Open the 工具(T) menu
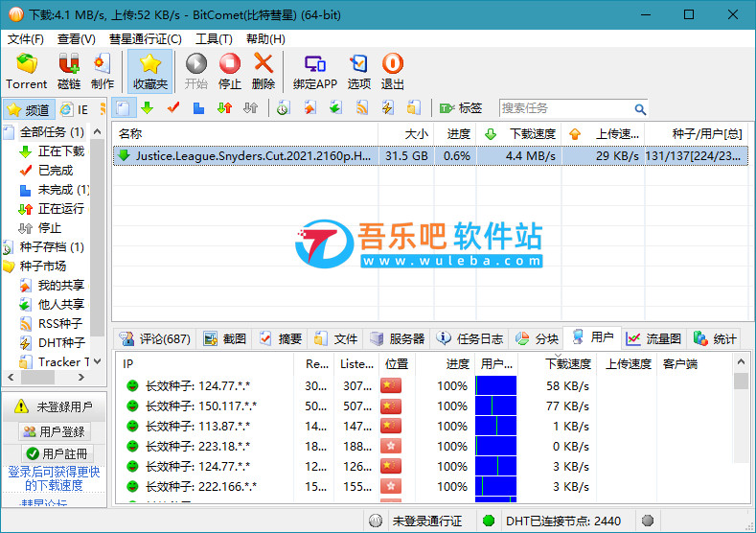The height and width of the screenshot is (533, 756). [214, 39]
